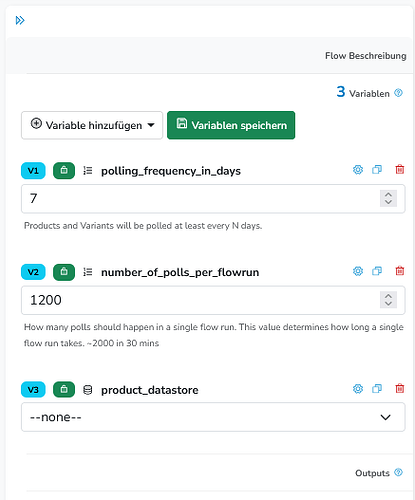Expand the product_datastore --none-- select
Screen dimensions: 415x500
tap(213, 417)
